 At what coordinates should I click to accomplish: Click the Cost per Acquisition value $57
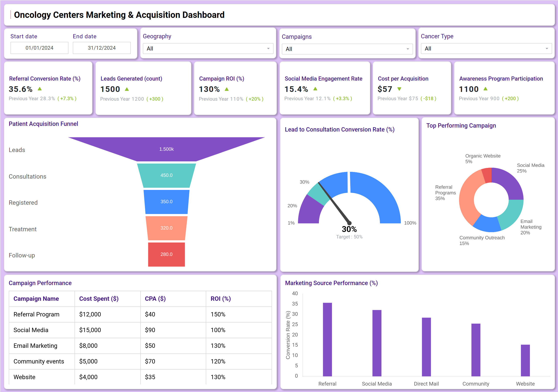385,89
